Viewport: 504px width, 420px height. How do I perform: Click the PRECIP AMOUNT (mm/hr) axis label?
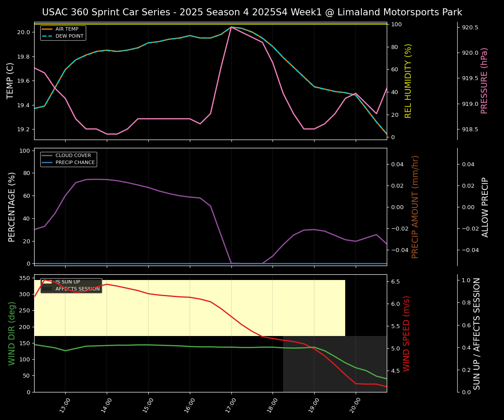(415, 207)
